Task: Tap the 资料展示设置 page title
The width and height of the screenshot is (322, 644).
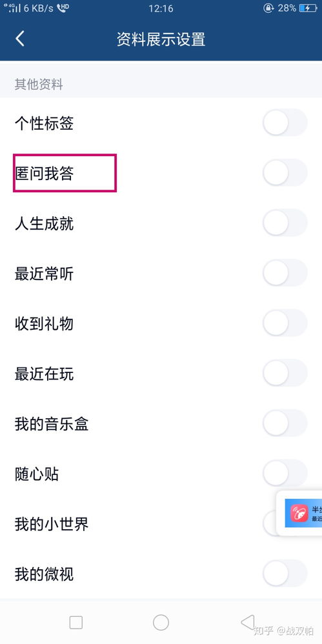Action: pos(161,39)
